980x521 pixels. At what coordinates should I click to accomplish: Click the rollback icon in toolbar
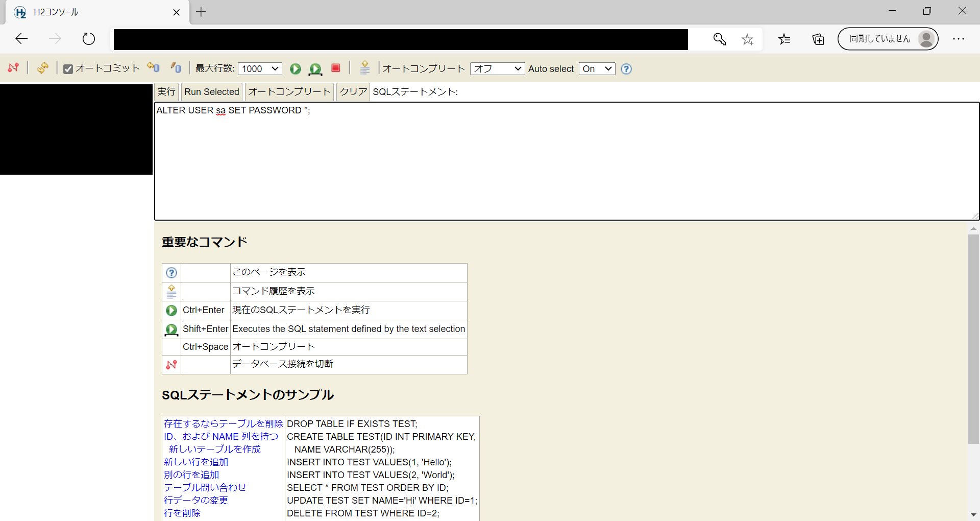tap(153, 67)
